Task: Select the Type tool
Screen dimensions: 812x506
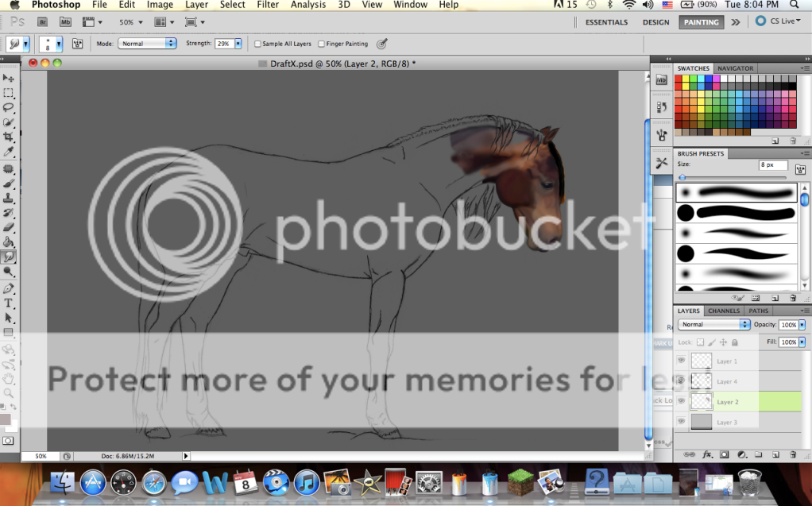Action: click(x=9, y=303)
